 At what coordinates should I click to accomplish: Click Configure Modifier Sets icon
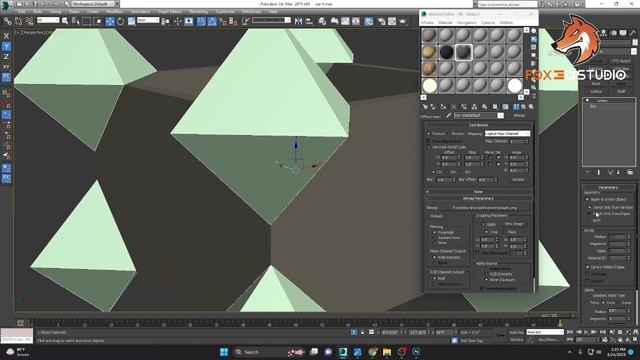[x=630, y=172]
